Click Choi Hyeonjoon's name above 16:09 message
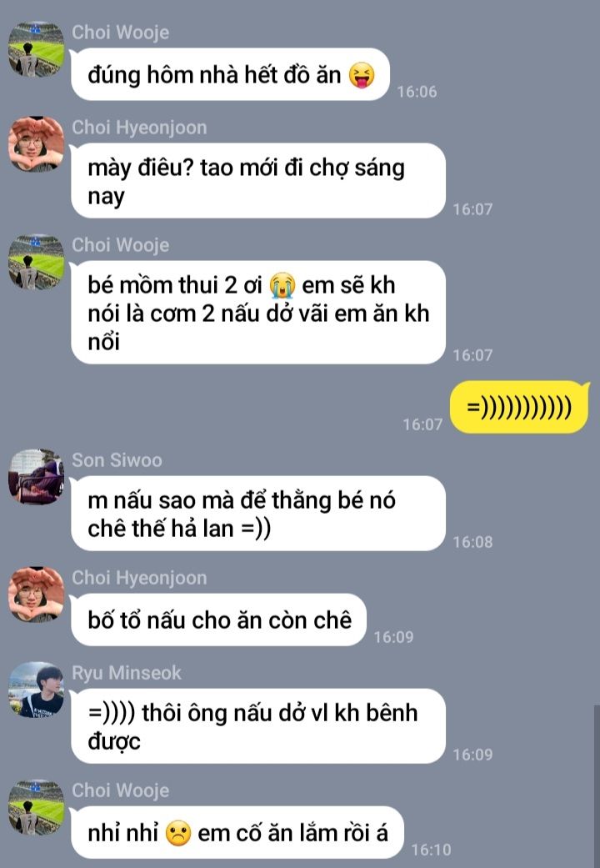The image size is (600, 868). [139, 577]
